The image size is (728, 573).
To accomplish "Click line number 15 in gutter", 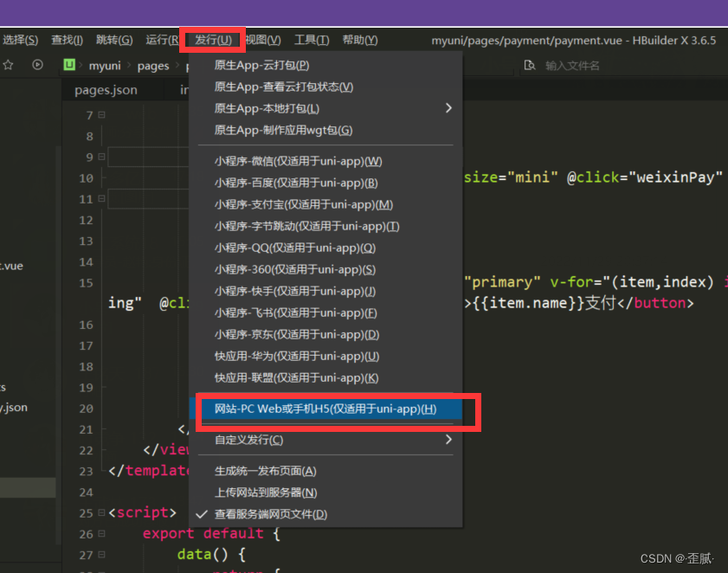I will pos(86,283).
